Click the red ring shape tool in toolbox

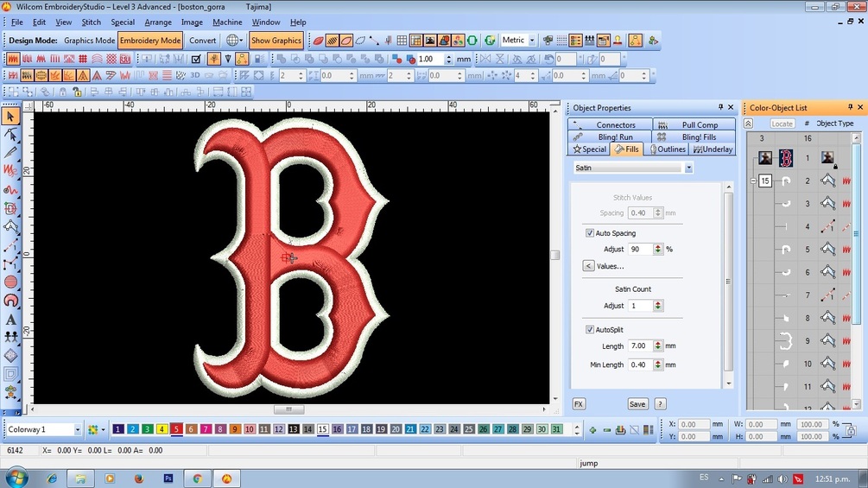click(10, 301)
